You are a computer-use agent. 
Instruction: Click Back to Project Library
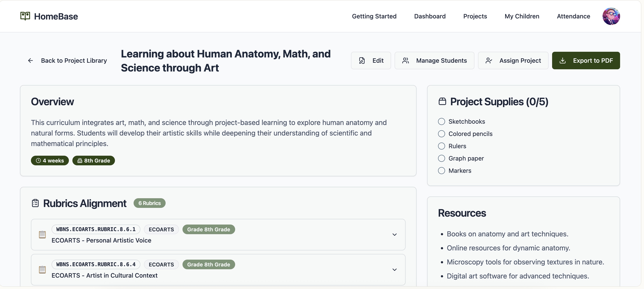pos(74,60)
